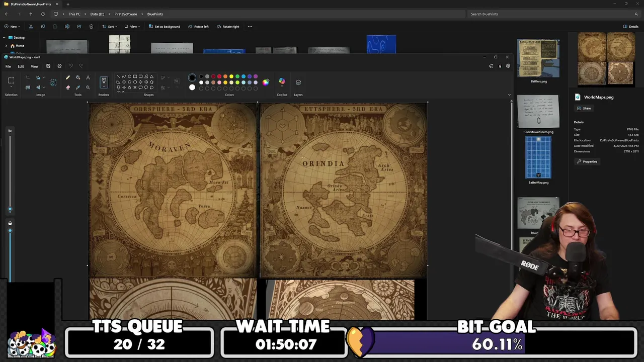Open a new Explorer tab with plus
Screen dimensions: 644x362
[x=68, y=4]
